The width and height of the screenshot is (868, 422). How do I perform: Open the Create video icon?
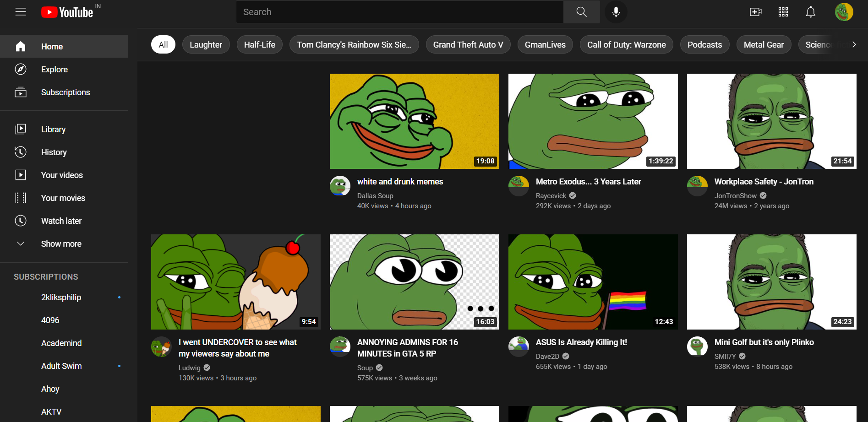pyautogui.click(x=756, y=12)
